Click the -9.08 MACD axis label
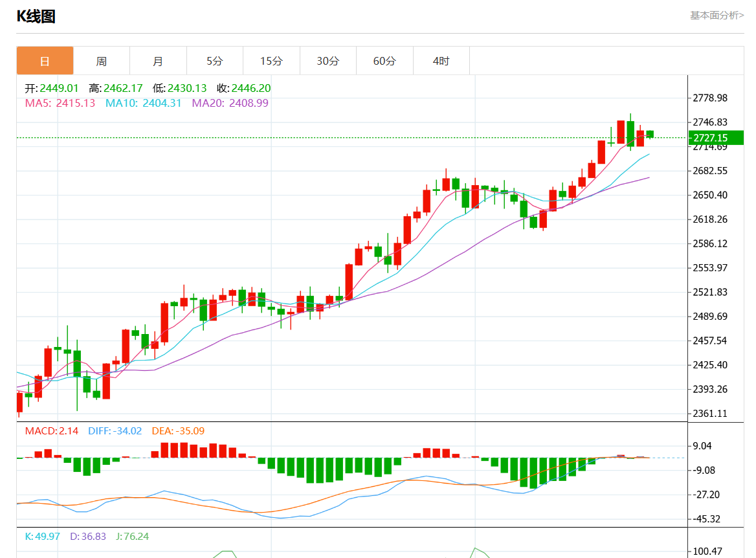Image resolution: width=756 pixels, height=558 pixels. point(704,470)
